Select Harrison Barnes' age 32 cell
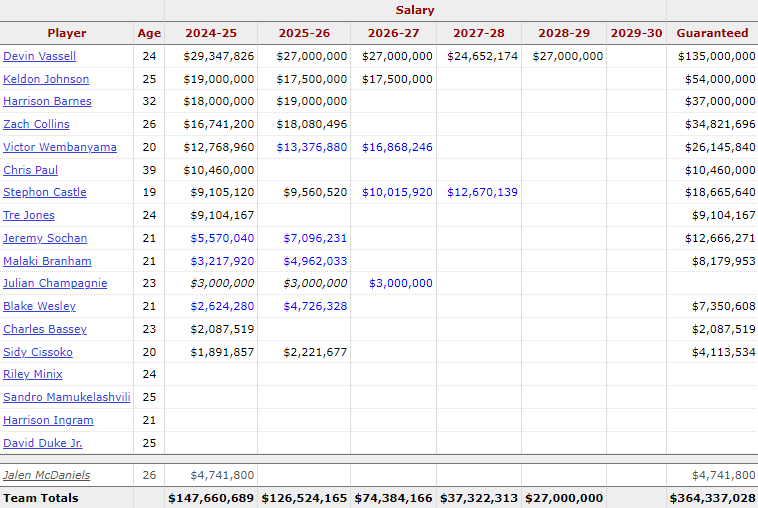This screenshot has height=508, width=758. tap(149, 101)
